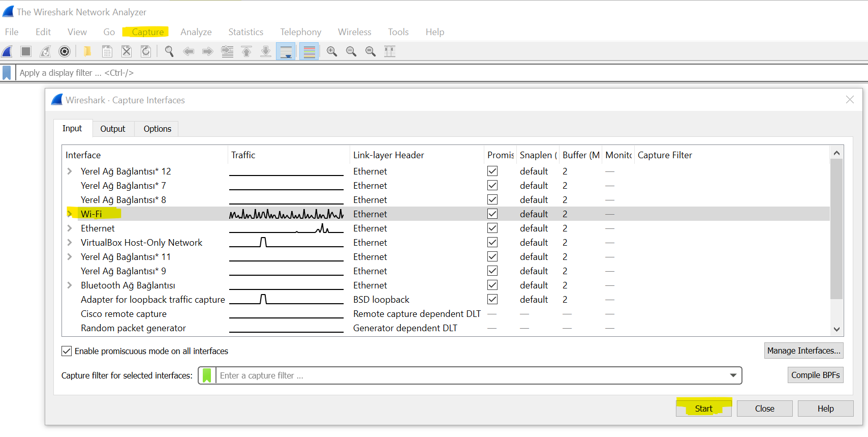
Task: Toggle promiscuous checkbox for Bluetooth Ağ Bağlantısı
Action: point(492,285)
